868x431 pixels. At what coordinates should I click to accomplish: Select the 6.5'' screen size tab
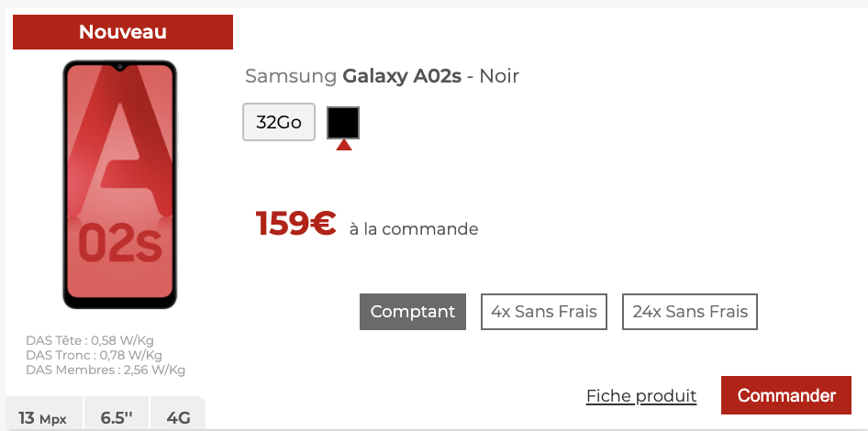click(117, 418)
